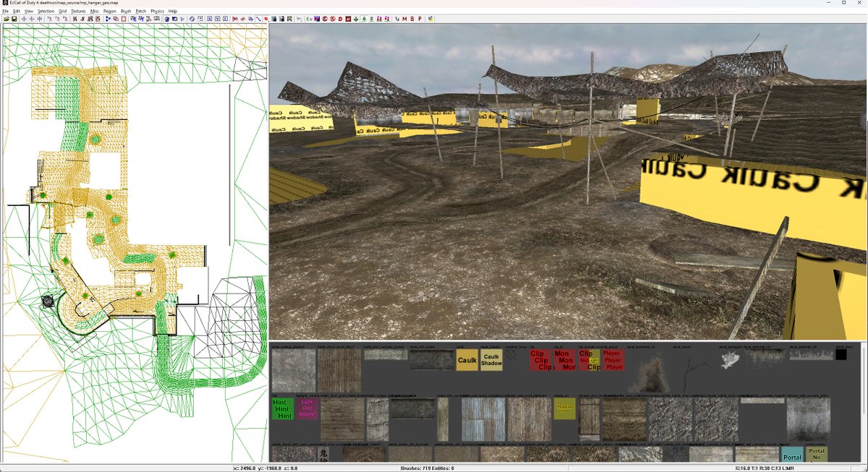868x472 pixels.
Task: Choose the blue corrugated metal texture
Action: click(482, 420)
